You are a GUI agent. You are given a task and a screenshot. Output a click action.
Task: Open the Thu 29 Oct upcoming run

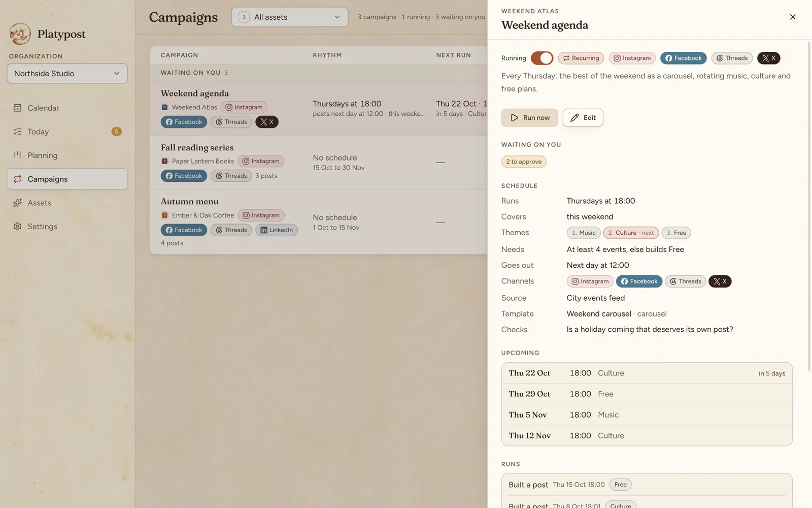647,394
